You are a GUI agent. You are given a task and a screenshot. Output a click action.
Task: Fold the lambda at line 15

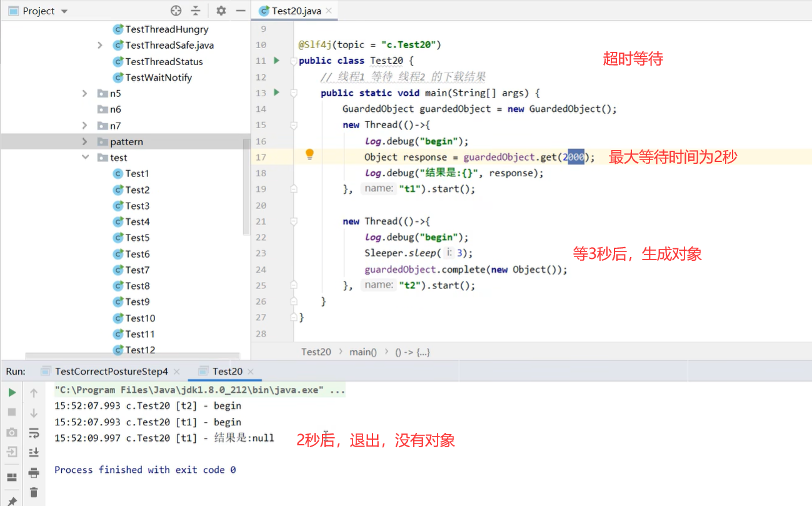tap(294, 125)
